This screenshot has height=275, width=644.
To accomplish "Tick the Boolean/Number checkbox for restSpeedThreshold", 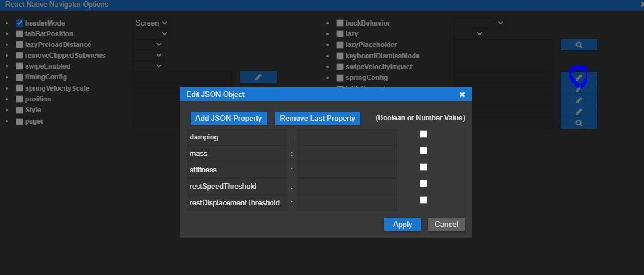I will click(423, 184).
